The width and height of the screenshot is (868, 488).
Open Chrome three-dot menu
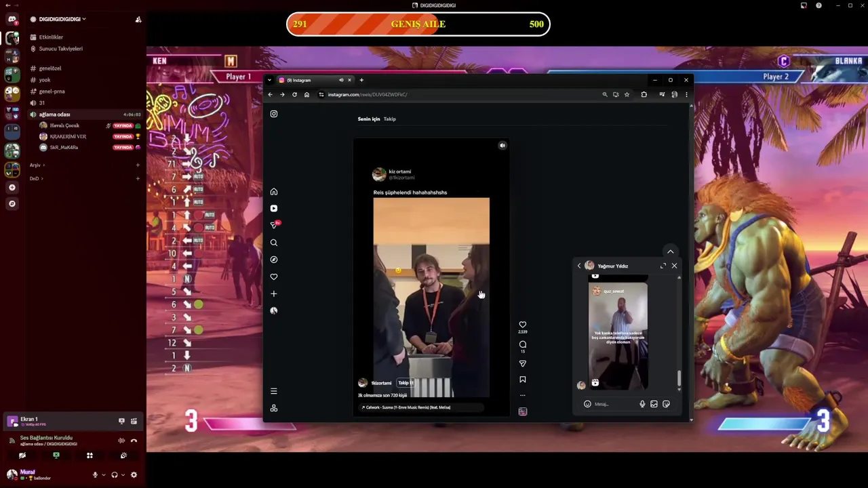click(x=686, y=94)
